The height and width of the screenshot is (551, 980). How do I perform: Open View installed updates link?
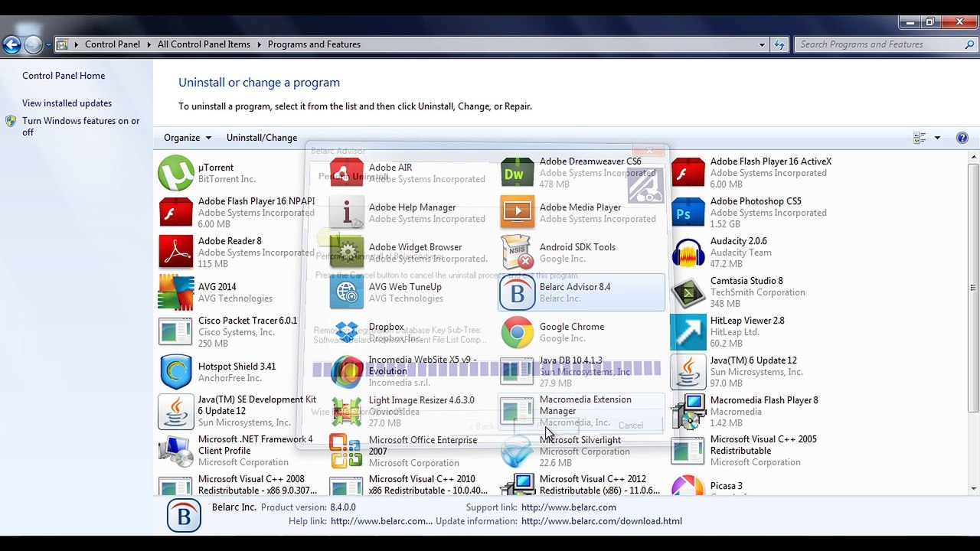[67, 103]
